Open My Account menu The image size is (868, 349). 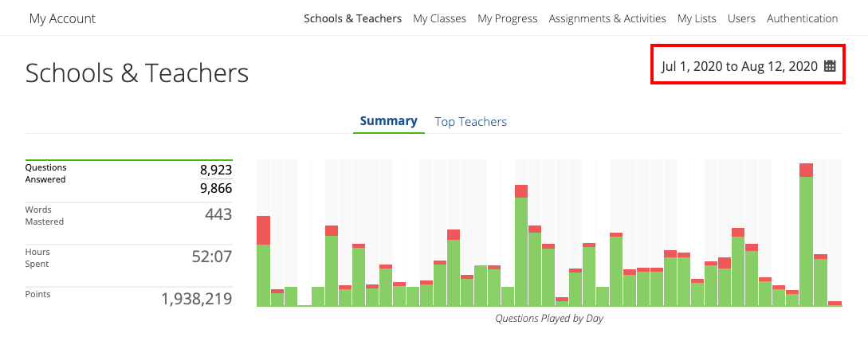point(62,18)
